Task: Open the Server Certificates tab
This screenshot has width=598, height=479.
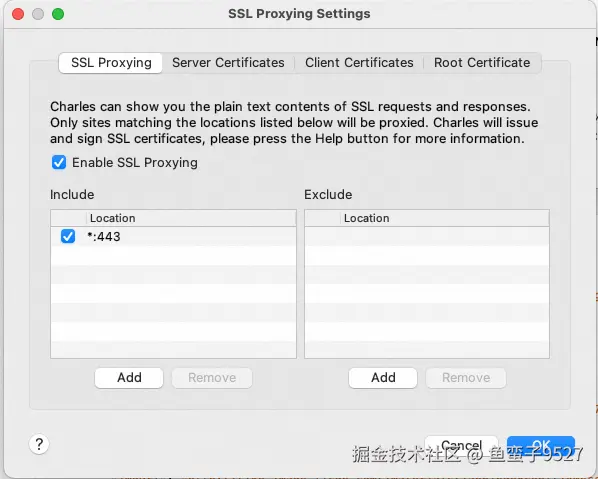Action: [228, 63]
